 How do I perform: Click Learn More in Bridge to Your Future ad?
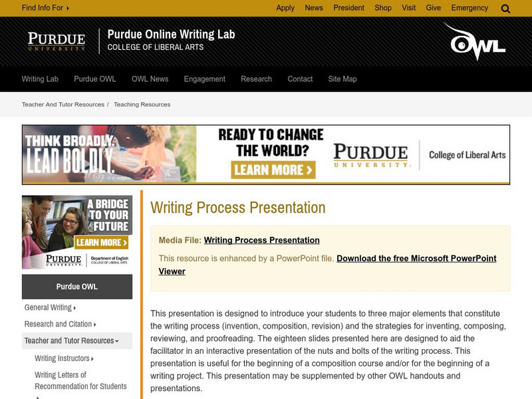[102, 242]
